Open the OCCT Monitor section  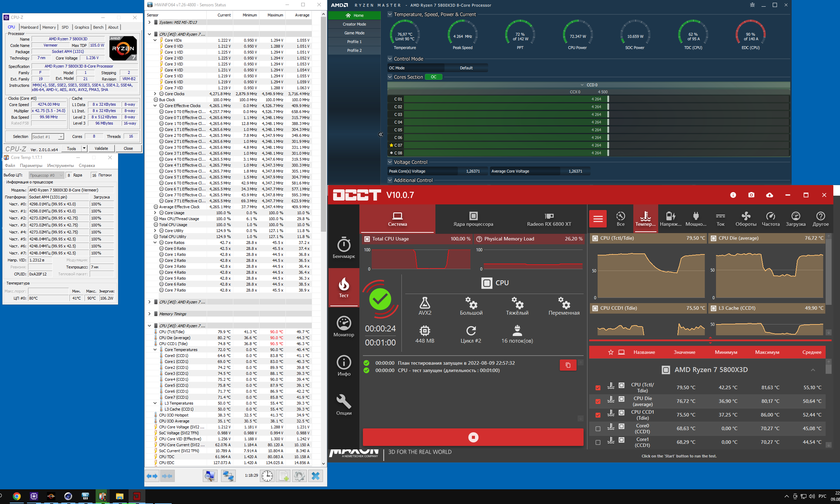tap(344, 326)
